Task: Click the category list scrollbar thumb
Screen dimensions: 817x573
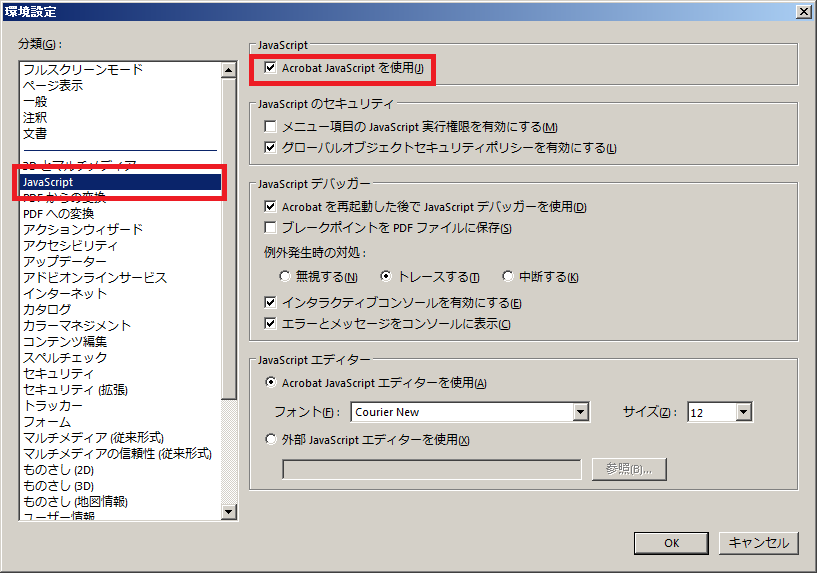Action: 229,239
